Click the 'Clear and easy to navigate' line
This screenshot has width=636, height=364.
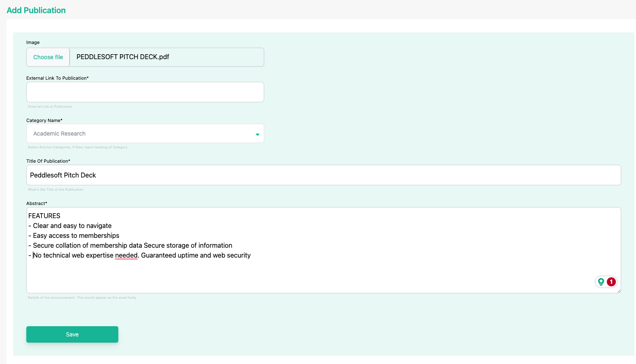click(70, 226)
